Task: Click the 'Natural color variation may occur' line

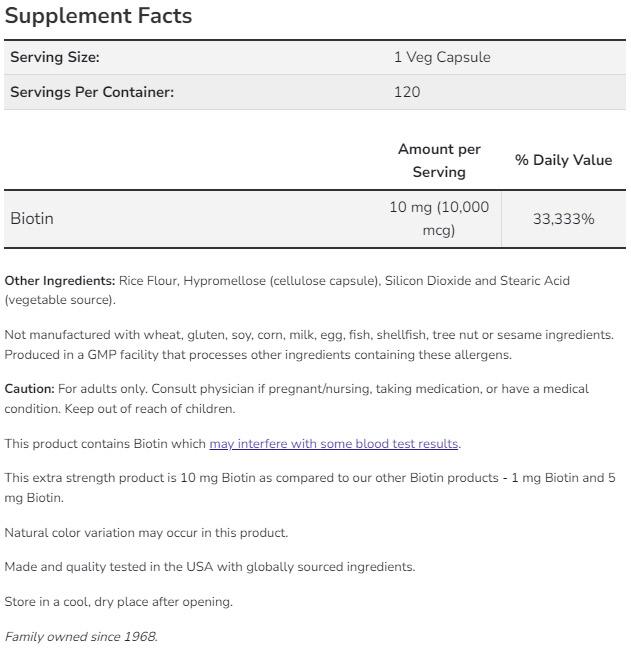Action: pyautogui.click(x=146, y=532)
